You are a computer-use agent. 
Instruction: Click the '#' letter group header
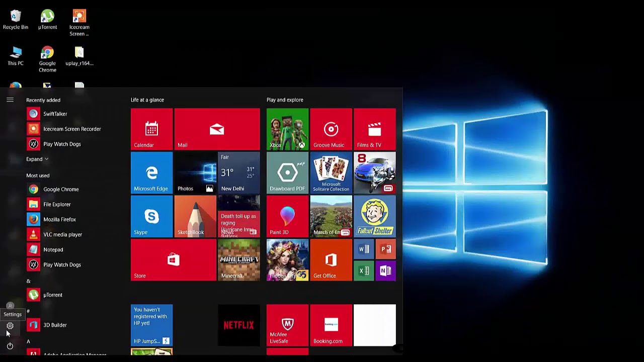coord(28,311)
